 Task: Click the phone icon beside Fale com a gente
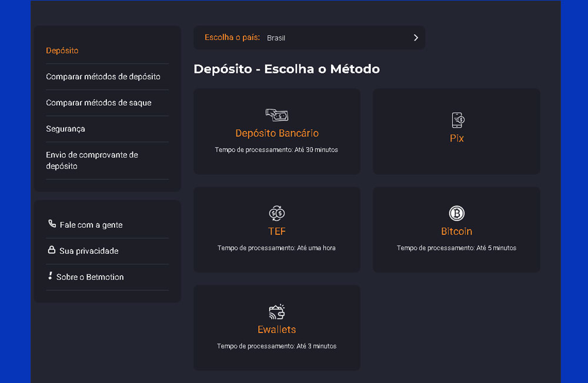coord(53,224)
